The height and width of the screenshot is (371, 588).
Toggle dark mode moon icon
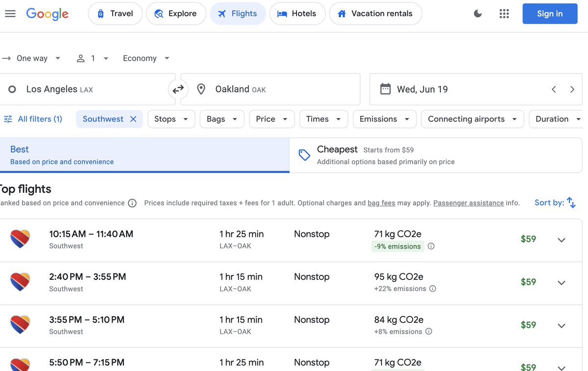(478, 14)
